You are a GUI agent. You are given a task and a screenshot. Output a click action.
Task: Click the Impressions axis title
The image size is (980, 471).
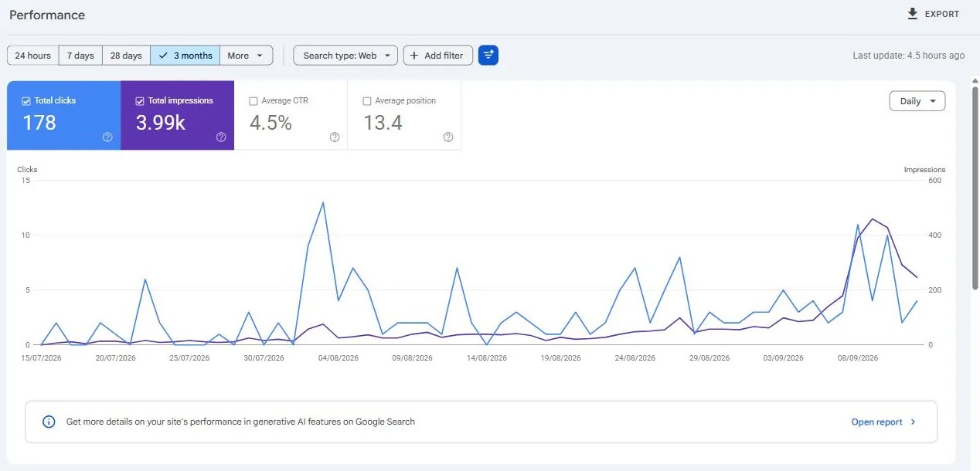(x=924, y=170)
